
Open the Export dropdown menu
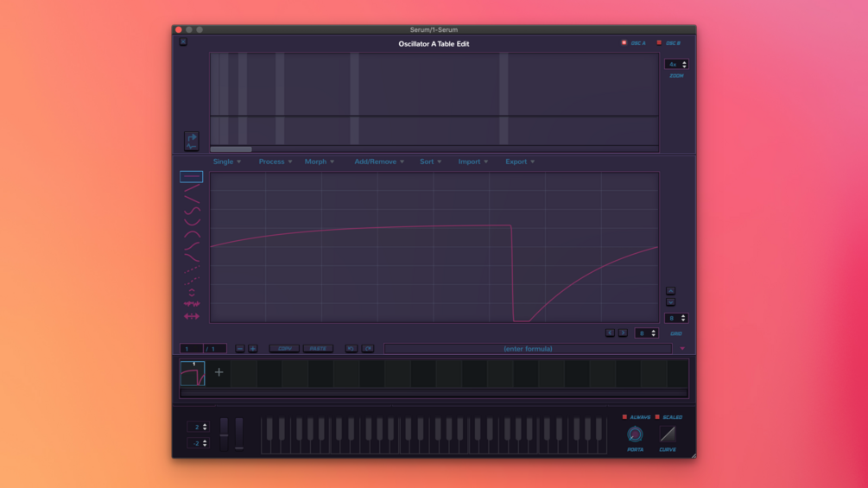520,162
